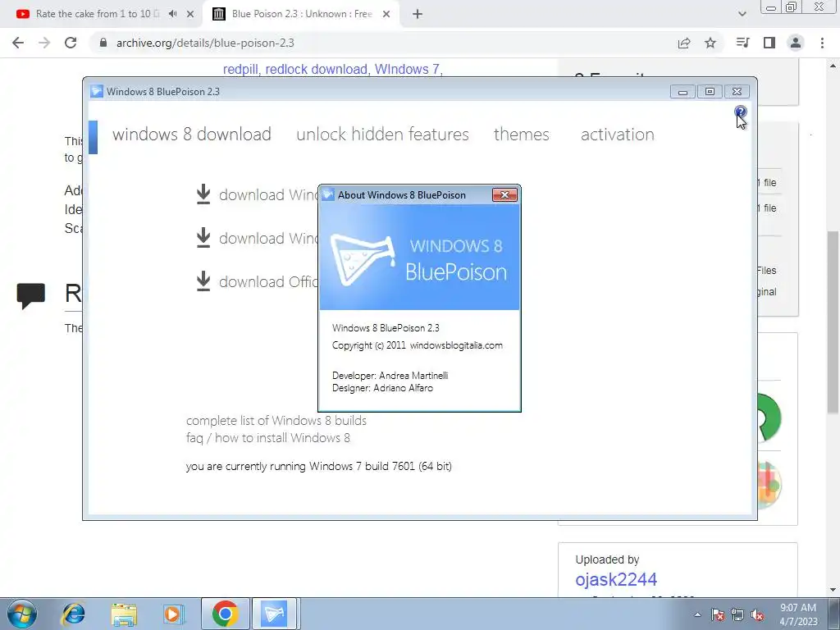Open 'complete list of Windows 8 builds' link
The width and height of the screenshot is (840, 630).
click(276, 421)
